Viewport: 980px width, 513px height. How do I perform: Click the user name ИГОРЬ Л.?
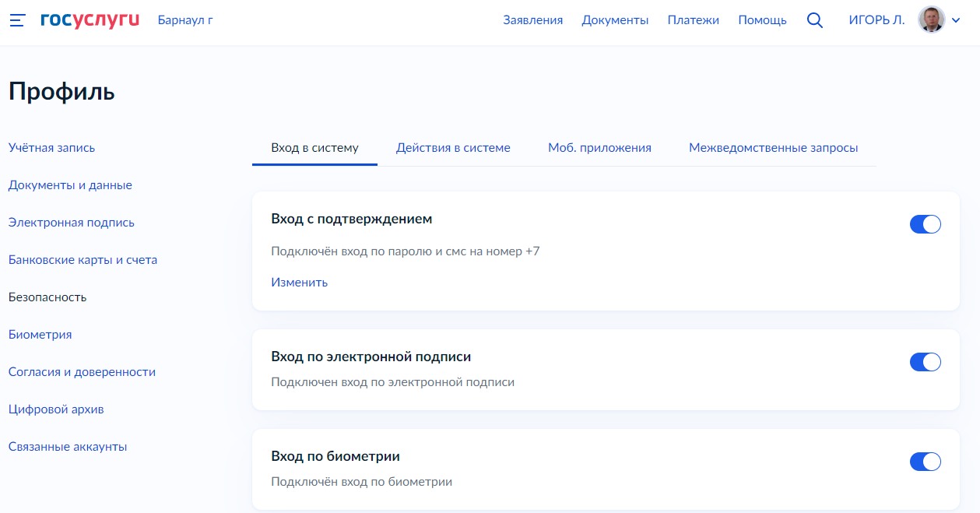click(876, 20)
